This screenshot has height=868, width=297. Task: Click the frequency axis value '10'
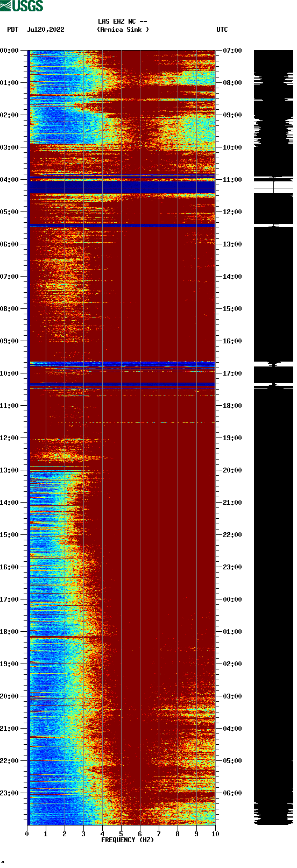(215, 834)
